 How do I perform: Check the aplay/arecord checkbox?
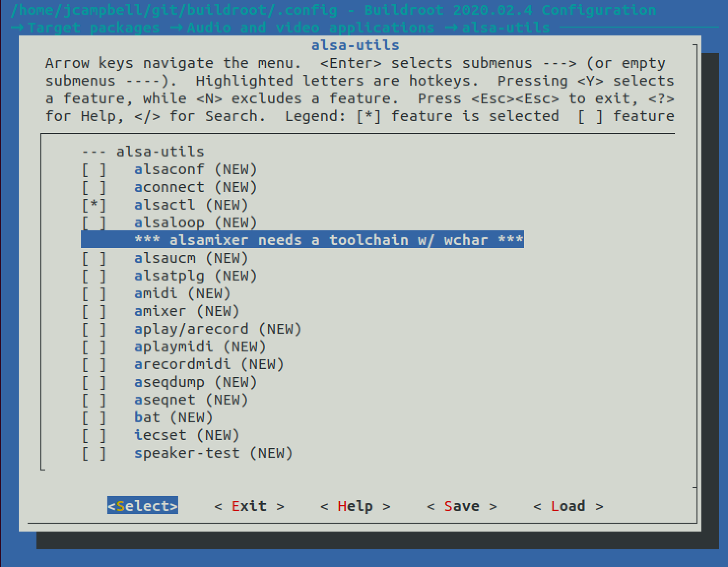click(94, 329)
